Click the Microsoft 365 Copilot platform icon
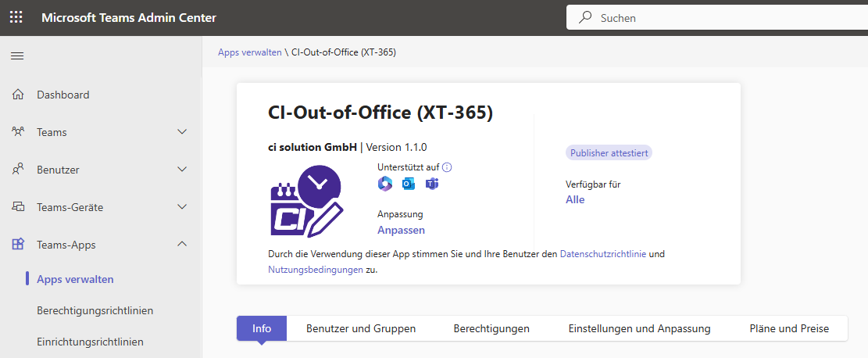Image resolution: width=868 pixels, height=358 pixels. [384, 184]
